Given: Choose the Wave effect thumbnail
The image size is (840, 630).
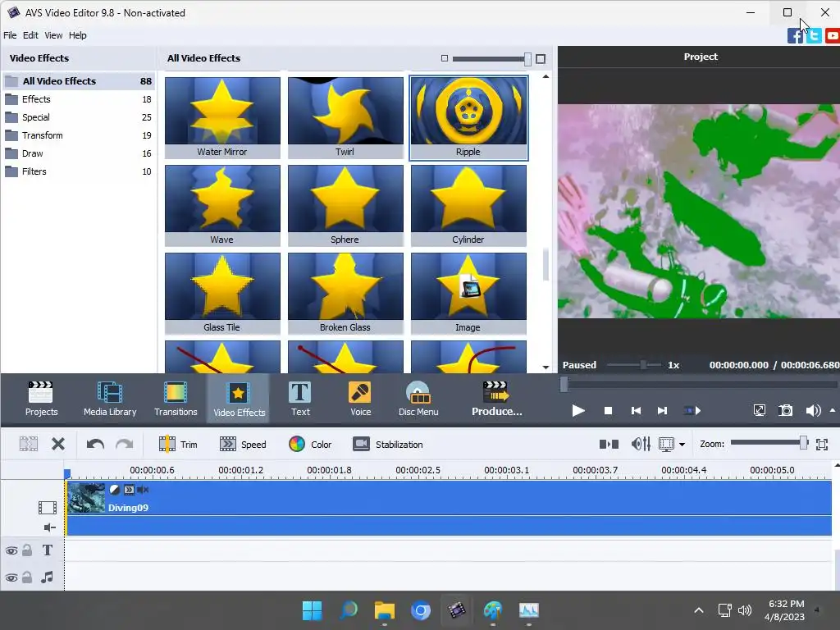Looking at the screenshot, I should tap(222, 205).
